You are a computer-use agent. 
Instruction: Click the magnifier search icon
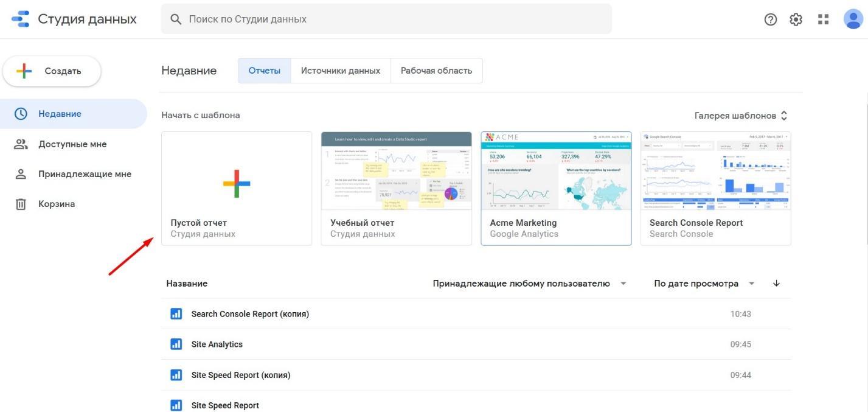coord(176,19)
